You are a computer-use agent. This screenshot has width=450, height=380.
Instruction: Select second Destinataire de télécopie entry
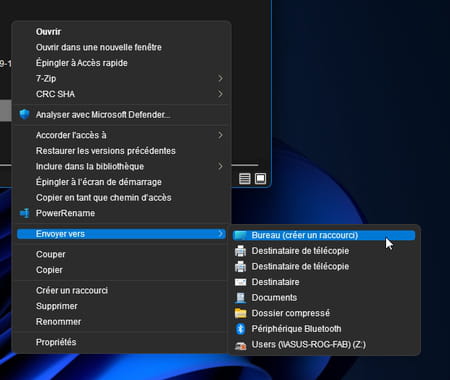(x=324, y=266)
